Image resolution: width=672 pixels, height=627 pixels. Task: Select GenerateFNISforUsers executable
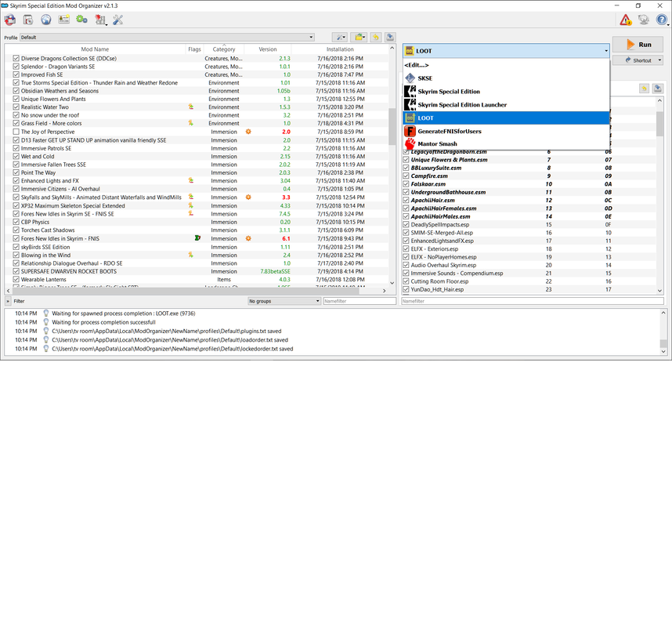coord(506,131)
